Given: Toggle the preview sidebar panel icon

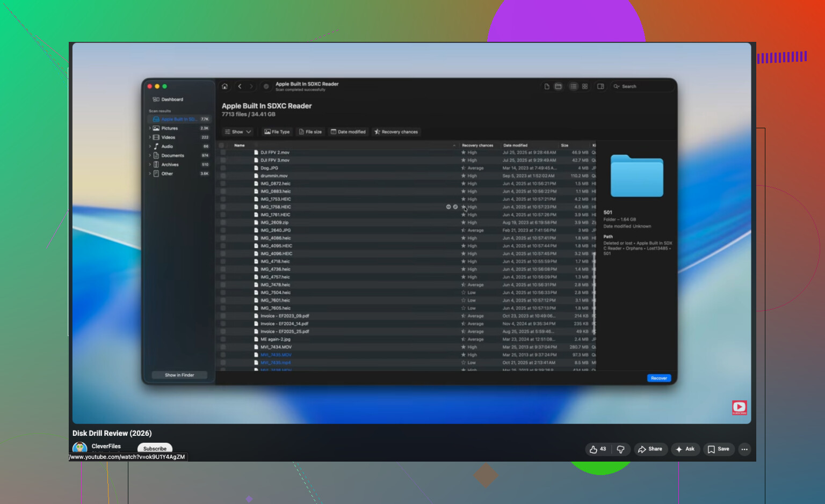Looking at the screenshot, I should pyautogui.click(x=600, y=86).
